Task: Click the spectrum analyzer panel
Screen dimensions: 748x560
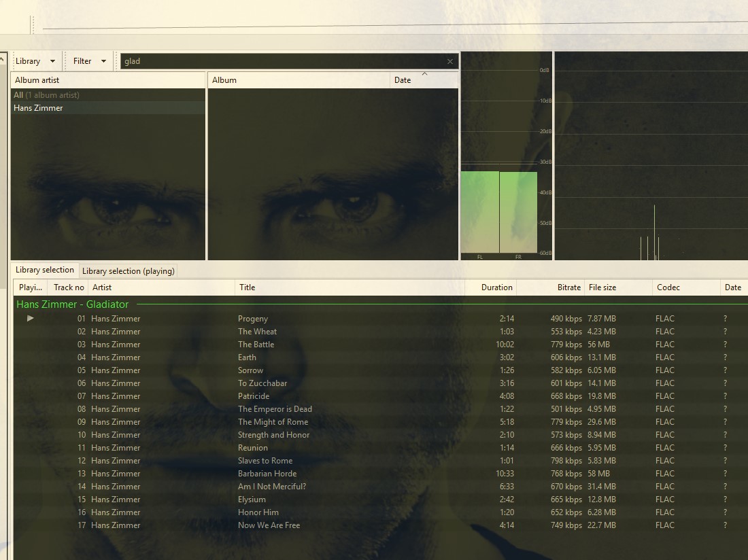Action: point(651,156)
